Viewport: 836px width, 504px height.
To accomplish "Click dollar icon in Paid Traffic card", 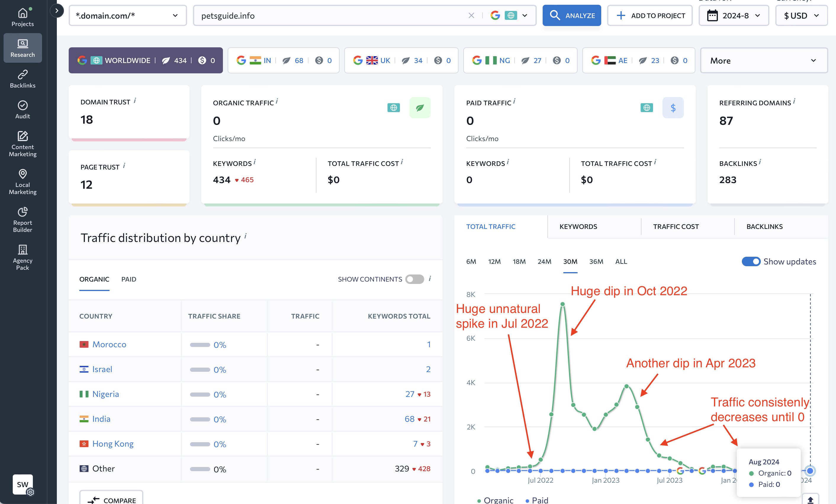I will tap(673, 107).
